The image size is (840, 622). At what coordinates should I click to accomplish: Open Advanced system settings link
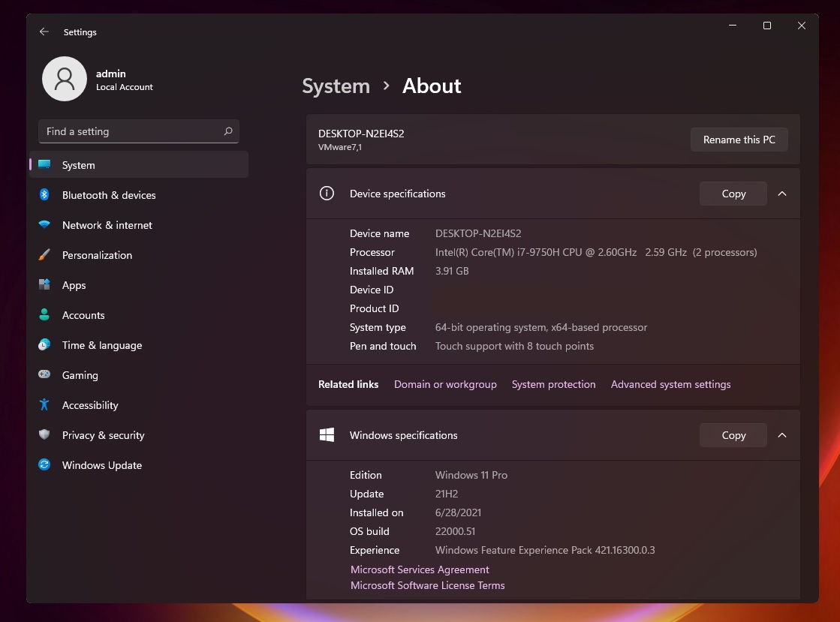coord(670,384)
